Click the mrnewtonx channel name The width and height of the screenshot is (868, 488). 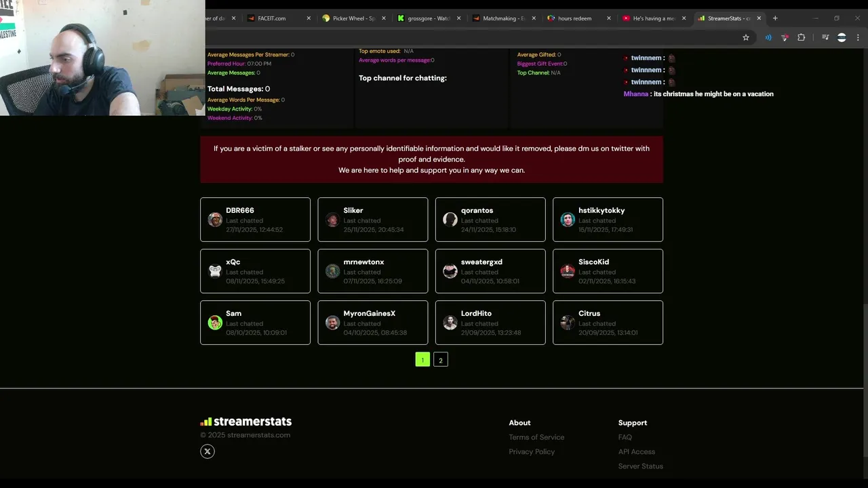363,262
